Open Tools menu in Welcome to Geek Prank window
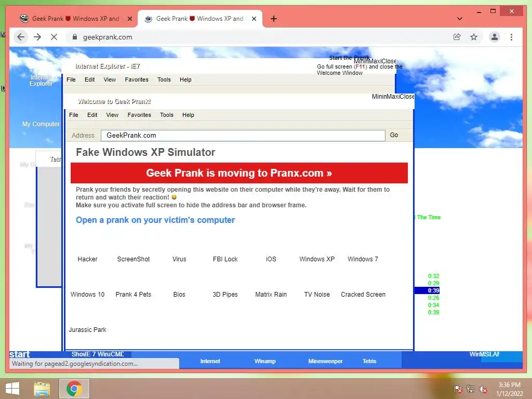The height and width of the screenshot is (399, 532). pyautogui.click(x=167, y=115)
